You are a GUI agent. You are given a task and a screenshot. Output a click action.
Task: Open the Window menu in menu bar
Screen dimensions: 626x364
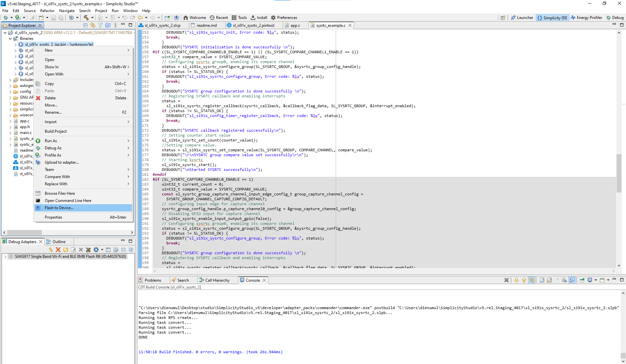click(x=130, y=11)
